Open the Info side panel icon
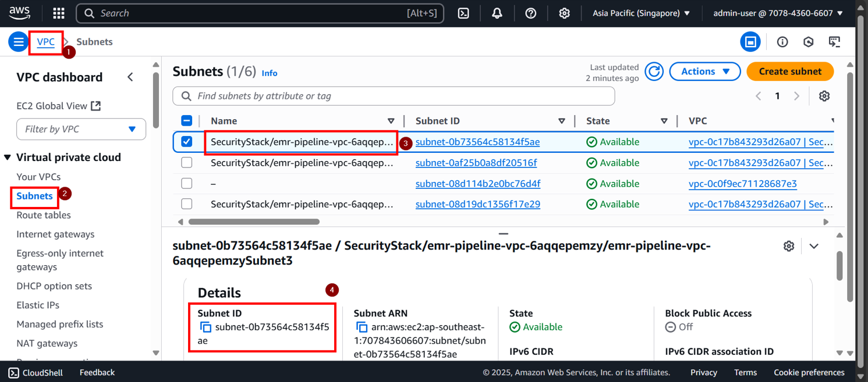 coord(782,41)
